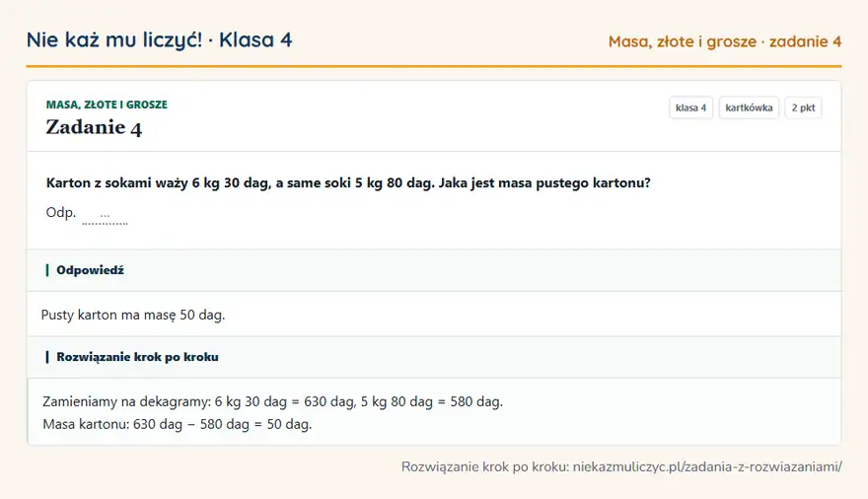Click the 'Masa kartonu: 630 dag − 580 dag' line
This screenshot has width=868, height=499.
[178, 424]
